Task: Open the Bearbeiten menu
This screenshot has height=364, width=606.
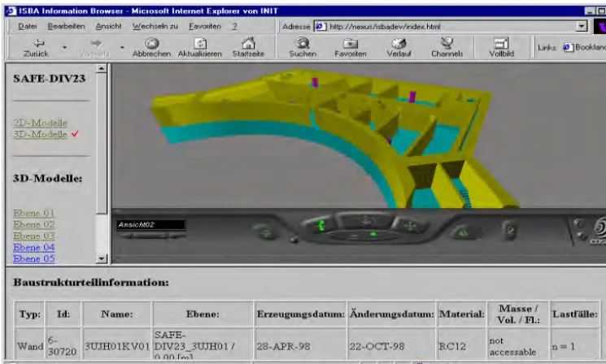Action: coord(66,26)
